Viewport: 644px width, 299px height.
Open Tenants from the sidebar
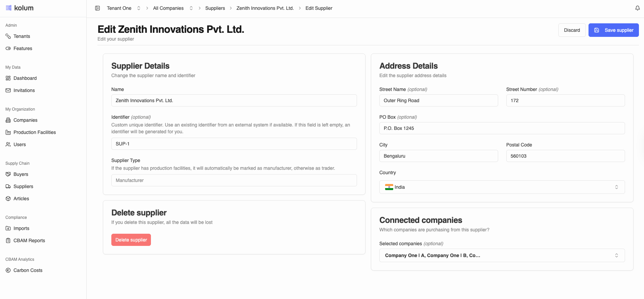tap(22, 36)
